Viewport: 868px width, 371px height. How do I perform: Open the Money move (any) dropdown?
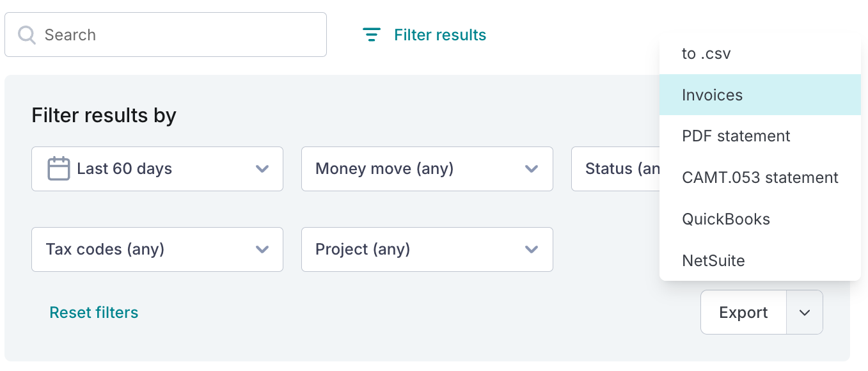tap(427, 169)
